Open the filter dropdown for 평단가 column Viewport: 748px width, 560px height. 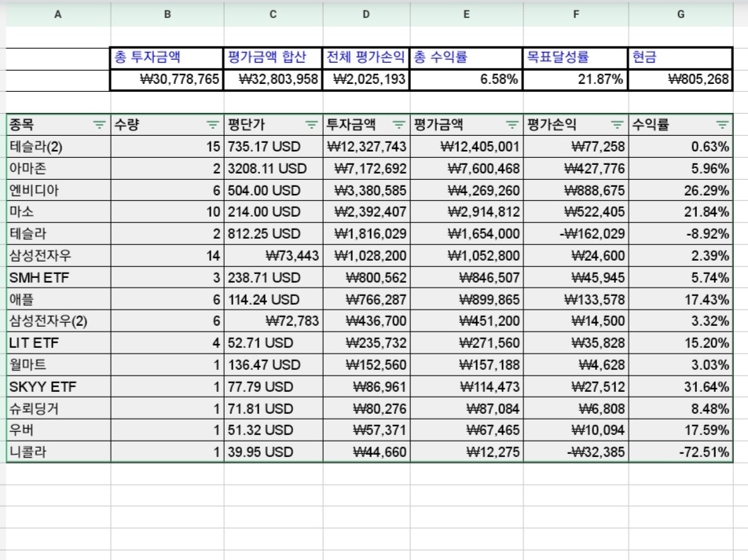click(x=311, y=125)
